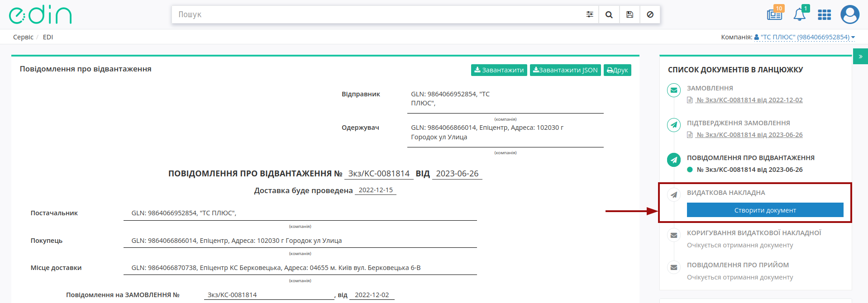Viewport: 868px width, 303px height.
Task: Click the magnifier search icon
Action: point(609,14)
